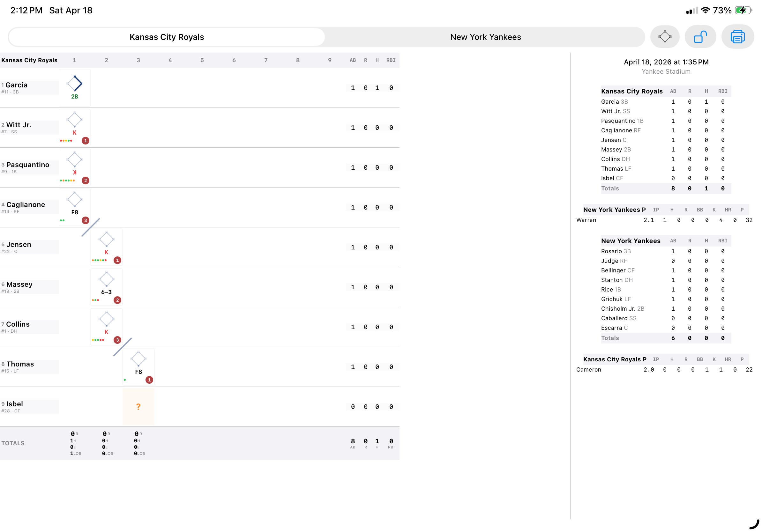Open Massey's 6-3 groundout cell

(107, 287)
